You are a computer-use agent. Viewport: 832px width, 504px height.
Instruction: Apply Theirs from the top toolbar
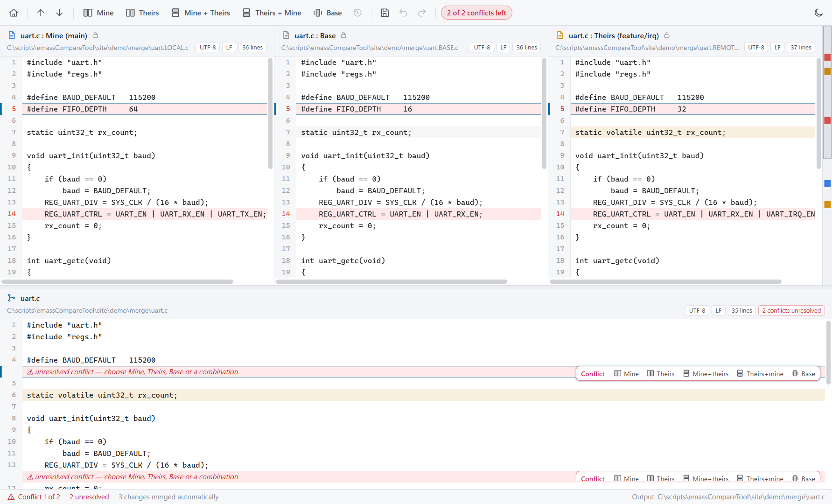[x=142, y=13]
